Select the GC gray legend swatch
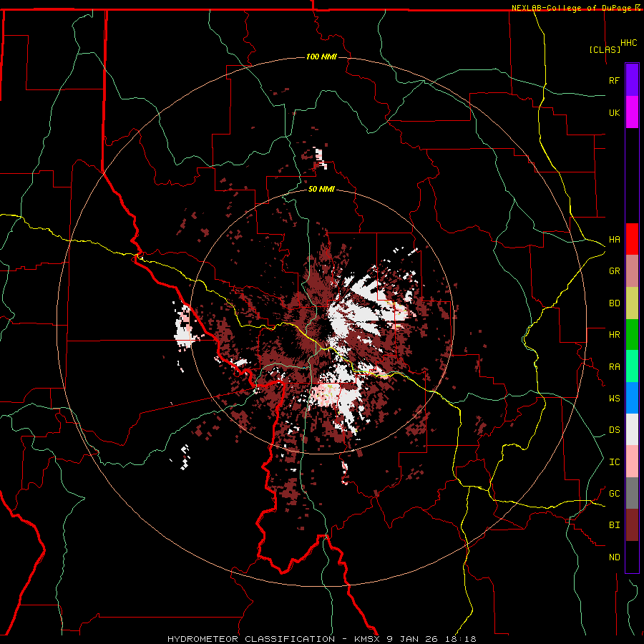This screenshot has width=644, height=644. [632, 493]
